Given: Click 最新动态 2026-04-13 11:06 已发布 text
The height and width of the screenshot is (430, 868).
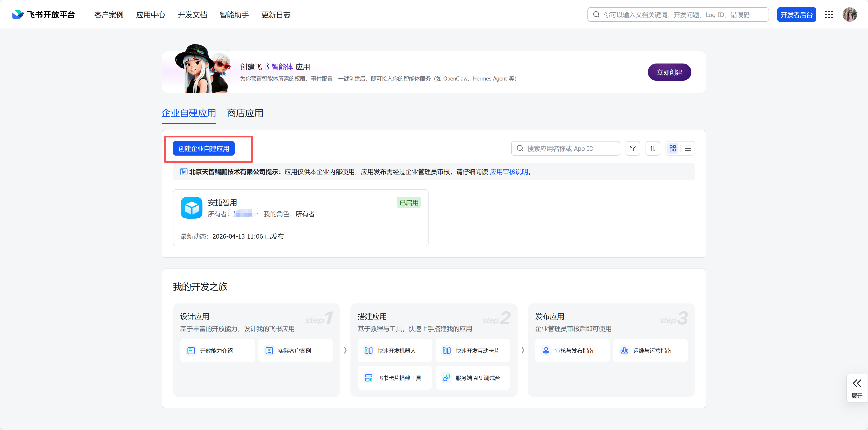Looking at the screenshot, I should (x=232, y=236).
